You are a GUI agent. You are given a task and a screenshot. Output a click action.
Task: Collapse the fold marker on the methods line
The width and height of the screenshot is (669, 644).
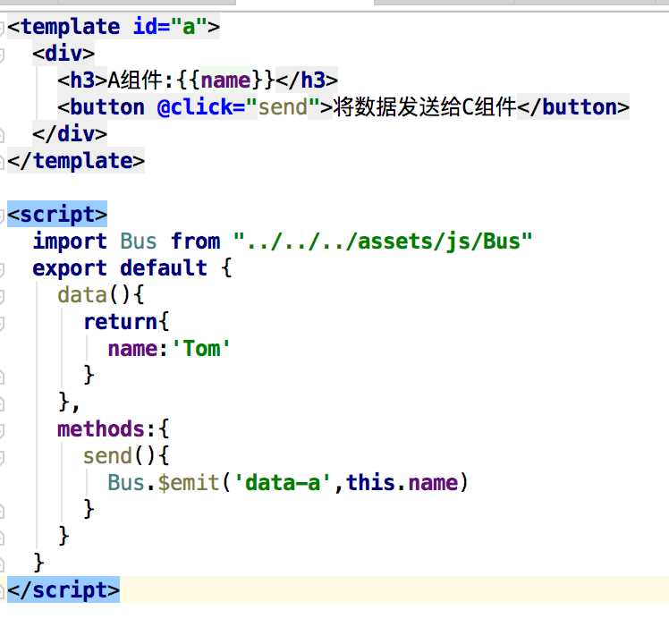click(1, 430)
